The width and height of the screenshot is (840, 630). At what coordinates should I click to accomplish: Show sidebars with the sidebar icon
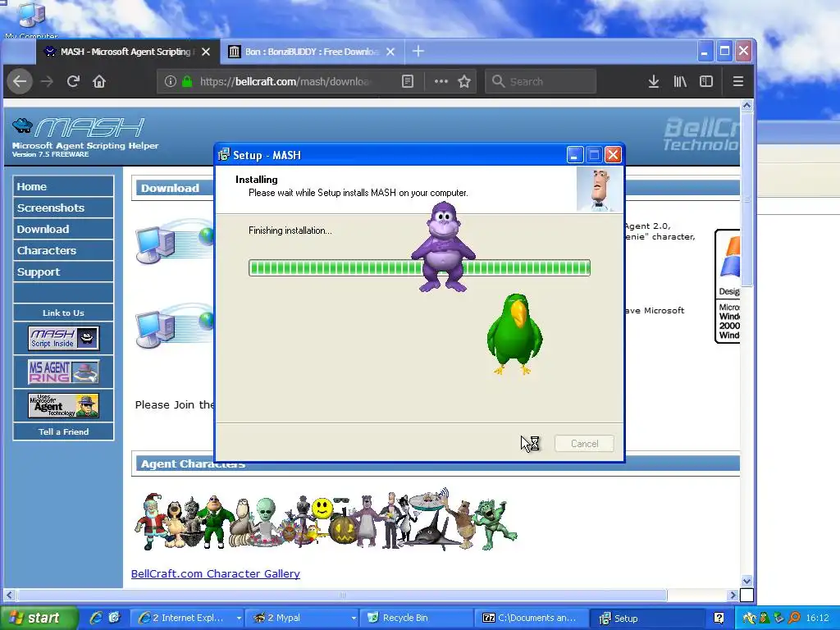pos(706,81)
